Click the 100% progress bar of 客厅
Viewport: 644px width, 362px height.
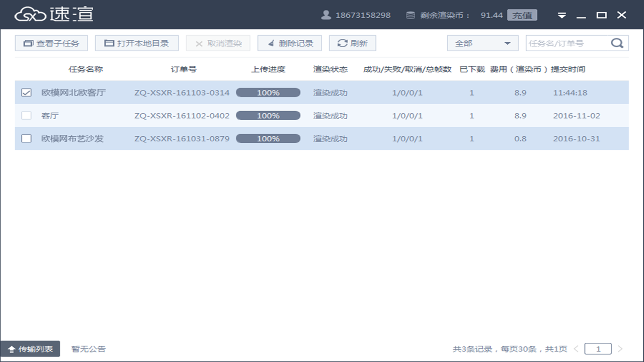268,115
